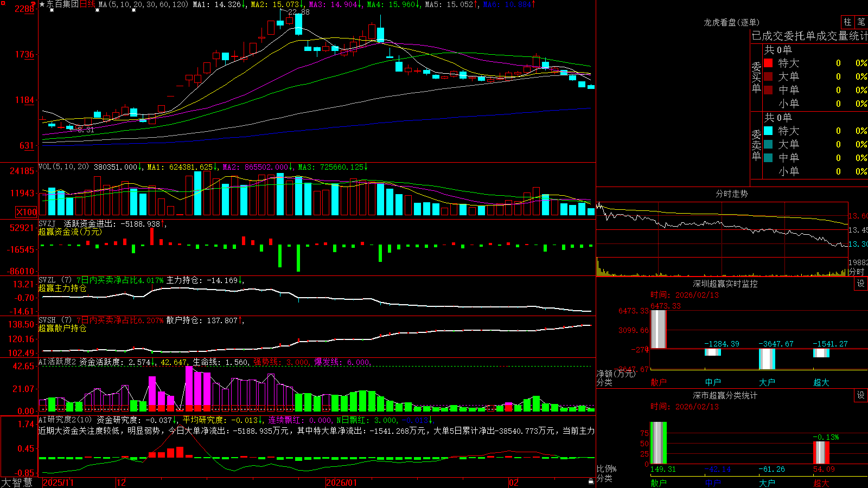Screen dimensions: 868x488
Task: Click the 散户 6473.33 net amount bar
Action: point(659,329)
